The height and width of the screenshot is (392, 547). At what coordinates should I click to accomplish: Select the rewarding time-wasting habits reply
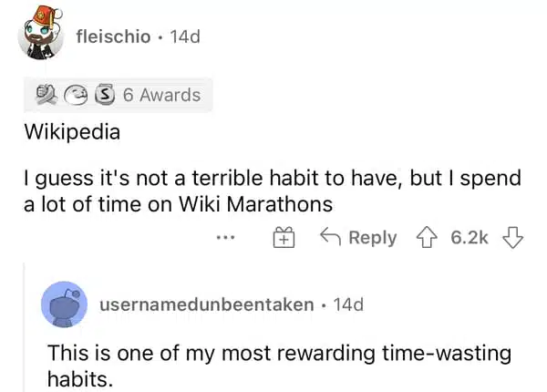[x=280, y=366]
